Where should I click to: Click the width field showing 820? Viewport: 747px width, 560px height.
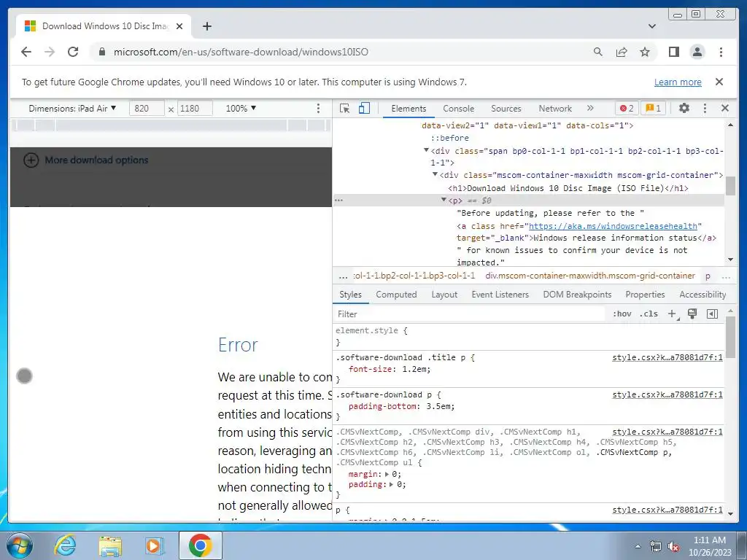click(147, 109)
